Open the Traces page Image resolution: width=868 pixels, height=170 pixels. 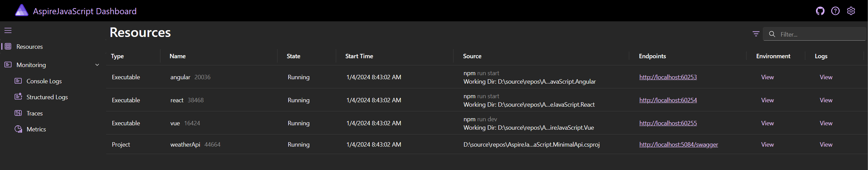click(x=35, y=113)
